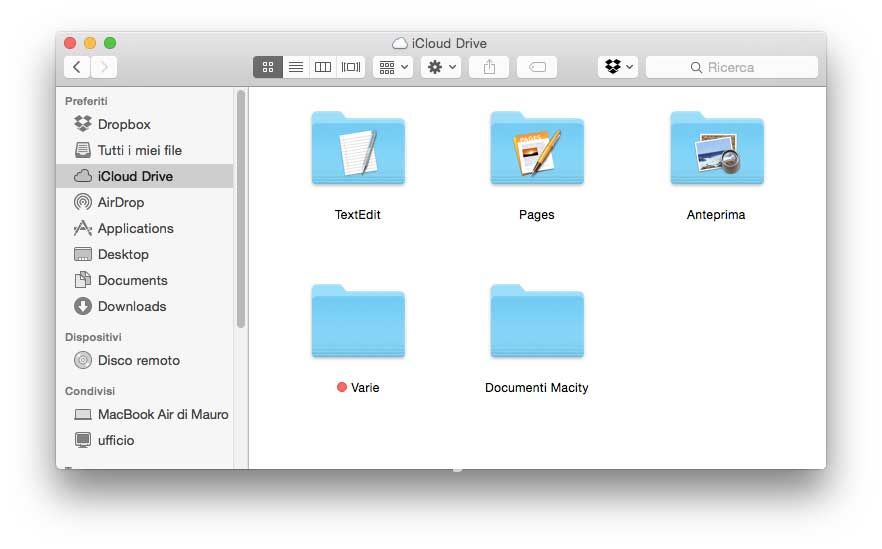Click the Edit Tags toolbar button
The height and width of the screenshot is (549, 882).
(537, 68)
